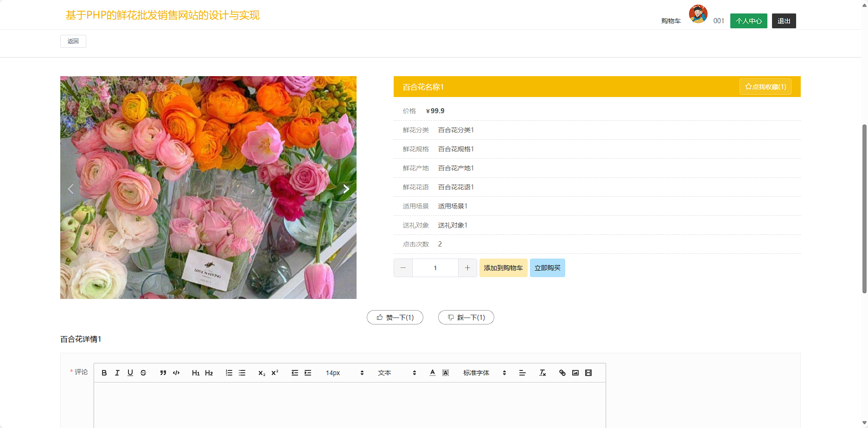
Task: Click the 返回 back button
Action: (73, 41)
